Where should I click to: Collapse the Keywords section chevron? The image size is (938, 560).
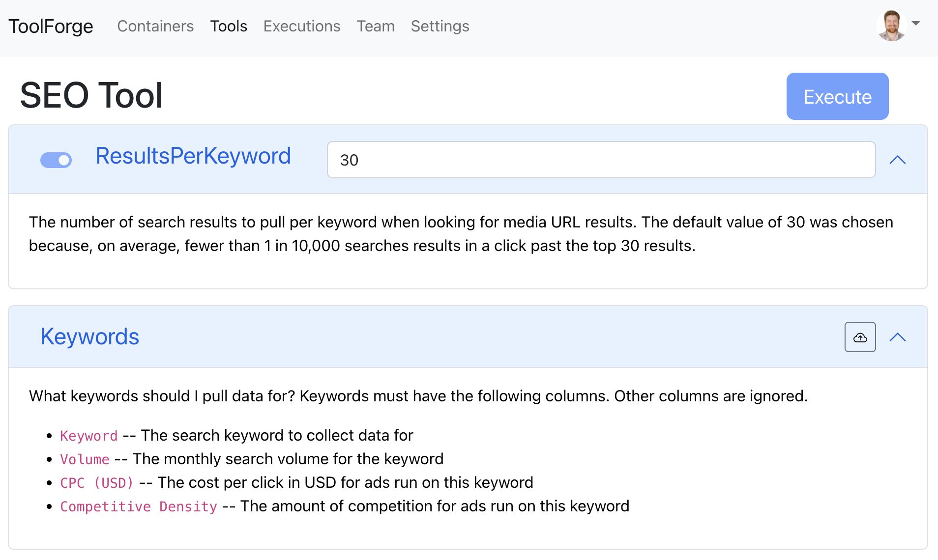coord(897,337)
